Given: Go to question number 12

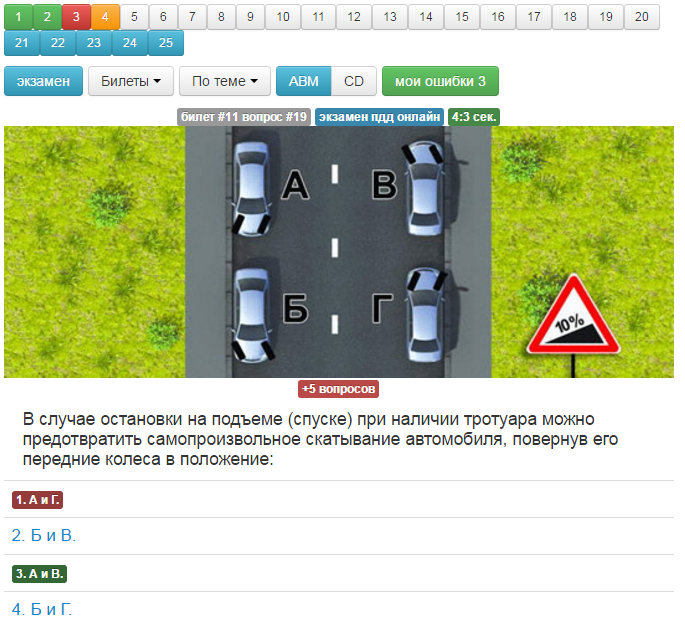Looking at the screenshot, I should [354, 17].
